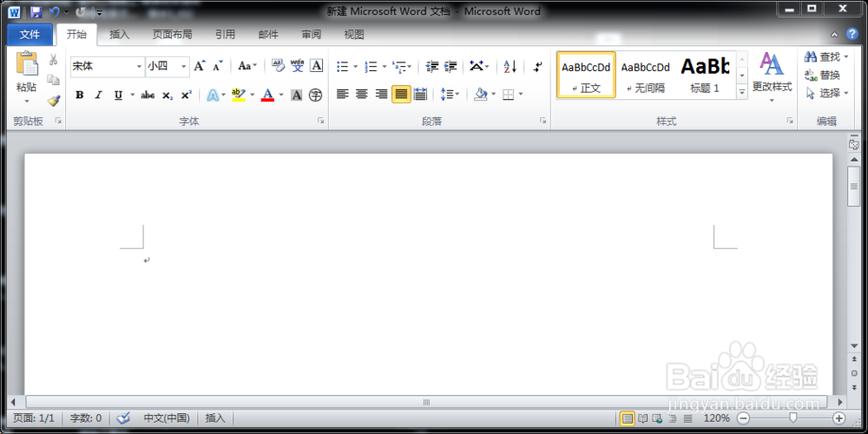Apply yellow text highlight color
The image size is (868, 434).
[x=238, y=95]
